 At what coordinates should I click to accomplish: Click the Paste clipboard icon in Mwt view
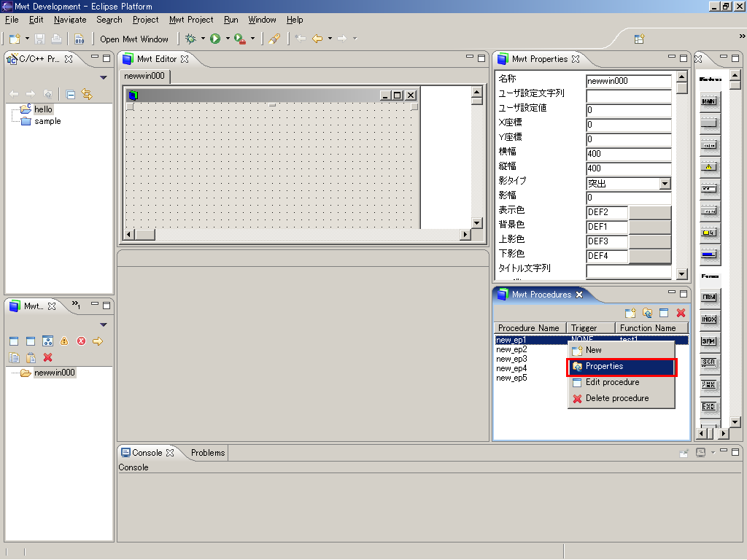[x=31, y=357]
